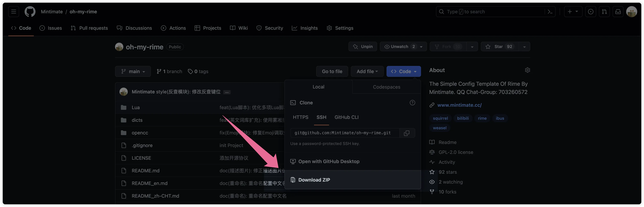Open pull requests icon in top bar
The height and width of the screenshot is (207, 644).
(x=604, y=11)
